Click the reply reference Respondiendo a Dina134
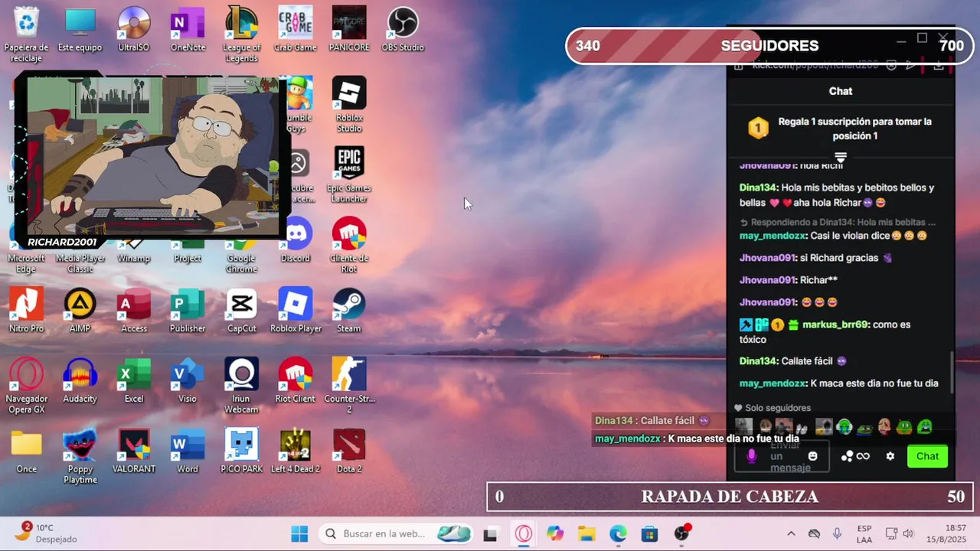Screen dimensions: 980x551 click(838, 222)
